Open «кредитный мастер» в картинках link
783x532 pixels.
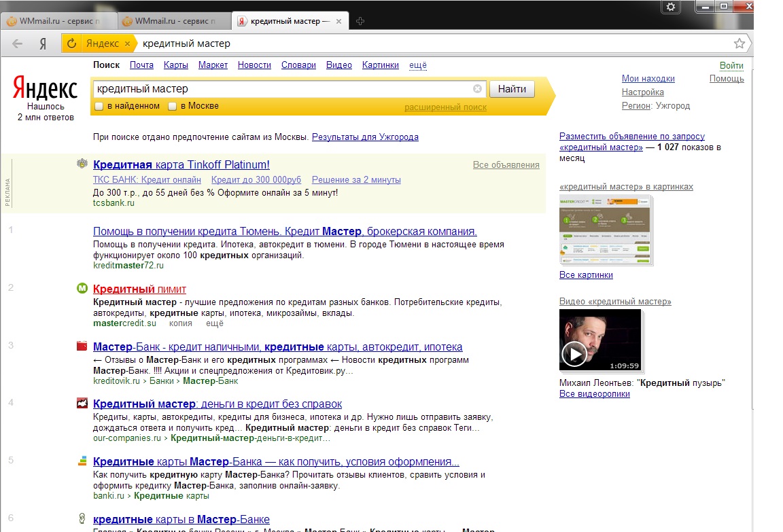pyautogui.click(x=626, y=187)
